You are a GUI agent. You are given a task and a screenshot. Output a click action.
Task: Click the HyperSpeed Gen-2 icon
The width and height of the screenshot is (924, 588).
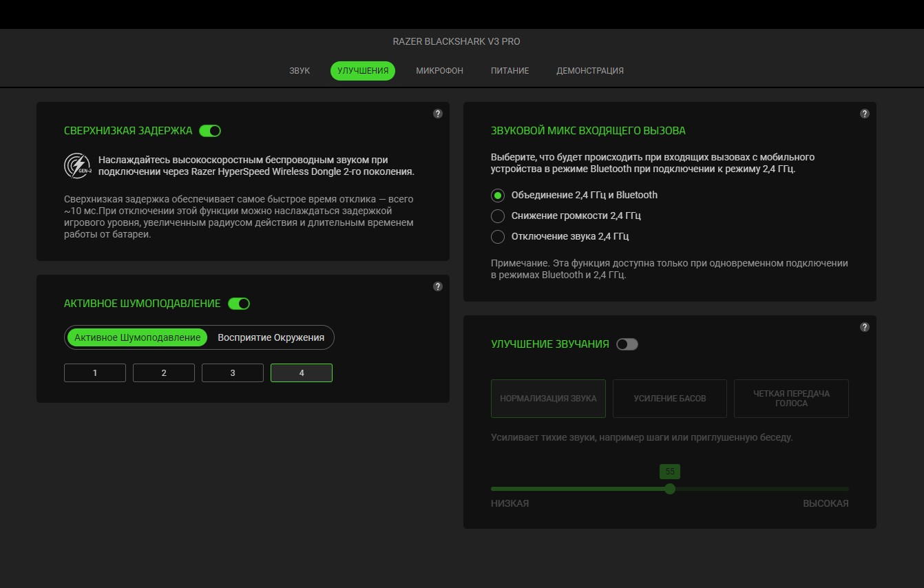tap(77, 165)
